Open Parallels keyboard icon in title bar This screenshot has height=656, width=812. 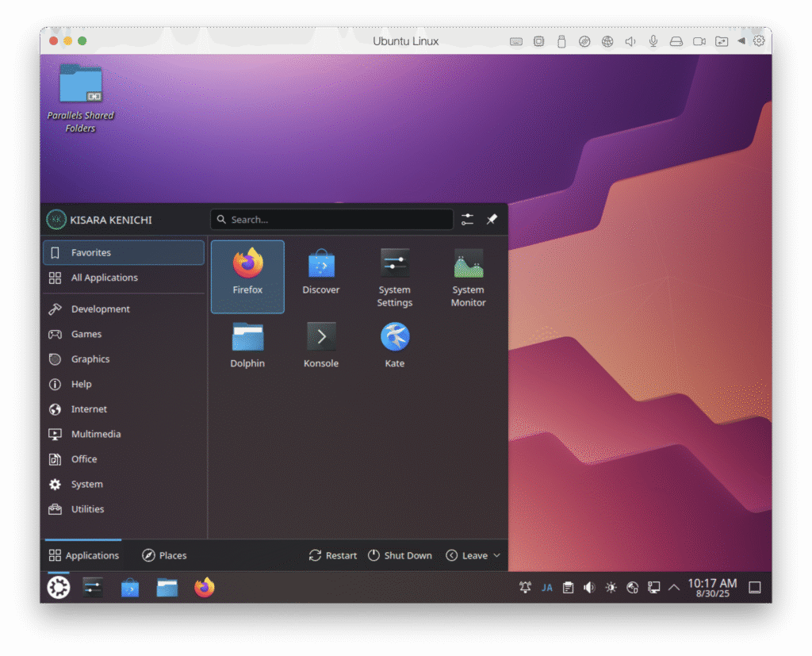(x=515, y=41)
